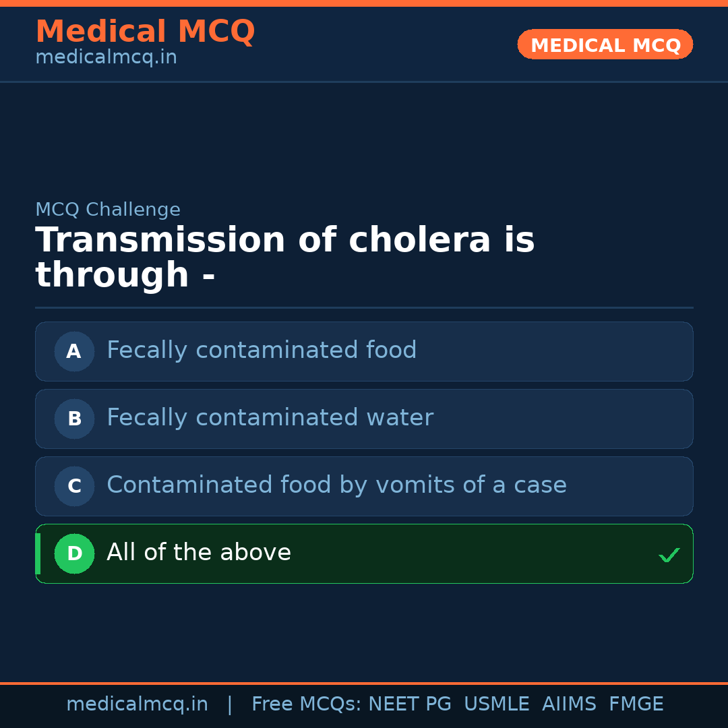Select the 'All of the above' answer text
The image size is (728, 728).
click(199, 553)
